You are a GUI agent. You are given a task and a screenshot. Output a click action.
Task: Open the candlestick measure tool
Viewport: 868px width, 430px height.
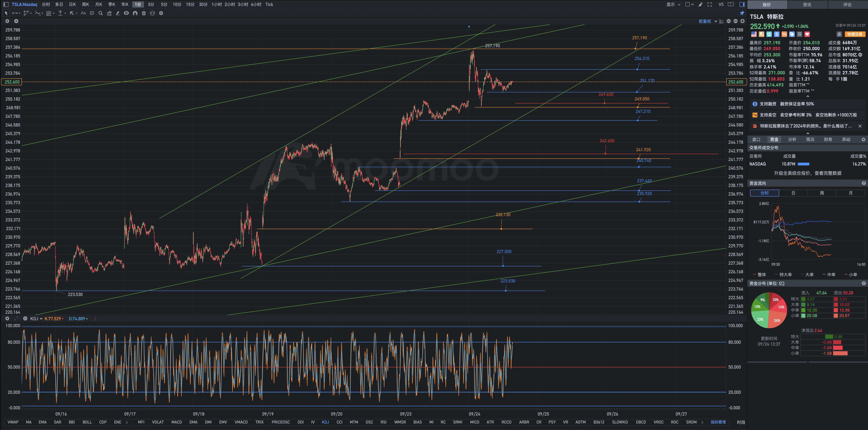pyautogui.click(x=109, y=13)
